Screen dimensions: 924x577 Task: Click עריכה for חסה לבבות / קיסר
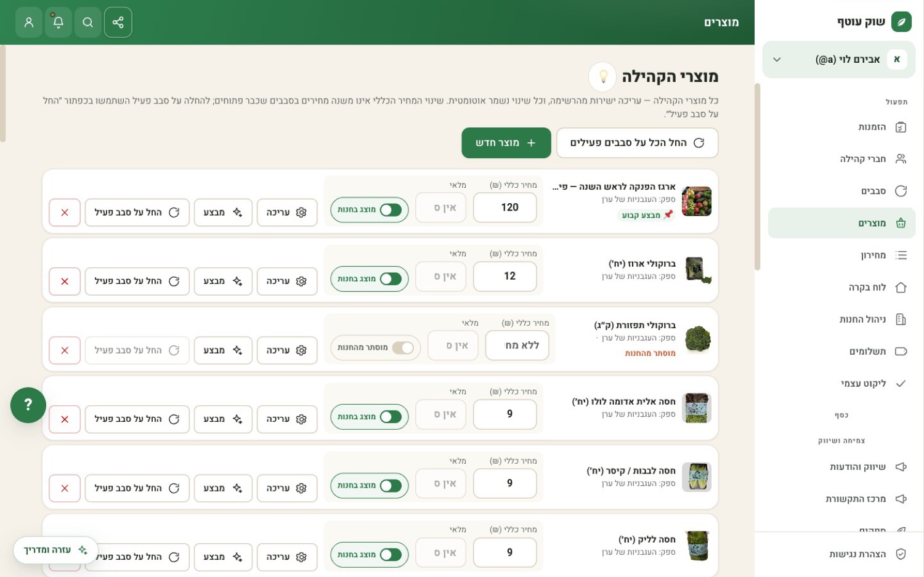point(287,488)
